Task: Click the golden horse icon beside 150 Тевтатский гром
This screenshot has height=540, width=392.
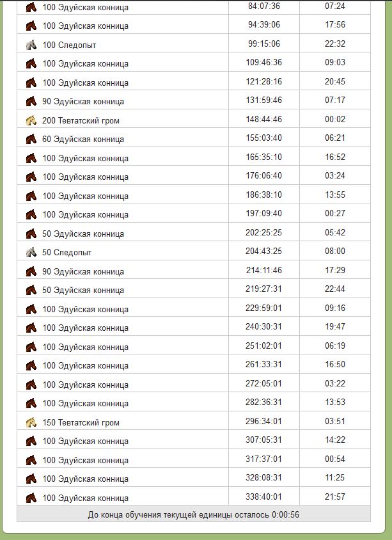Action: click(31, 422)
